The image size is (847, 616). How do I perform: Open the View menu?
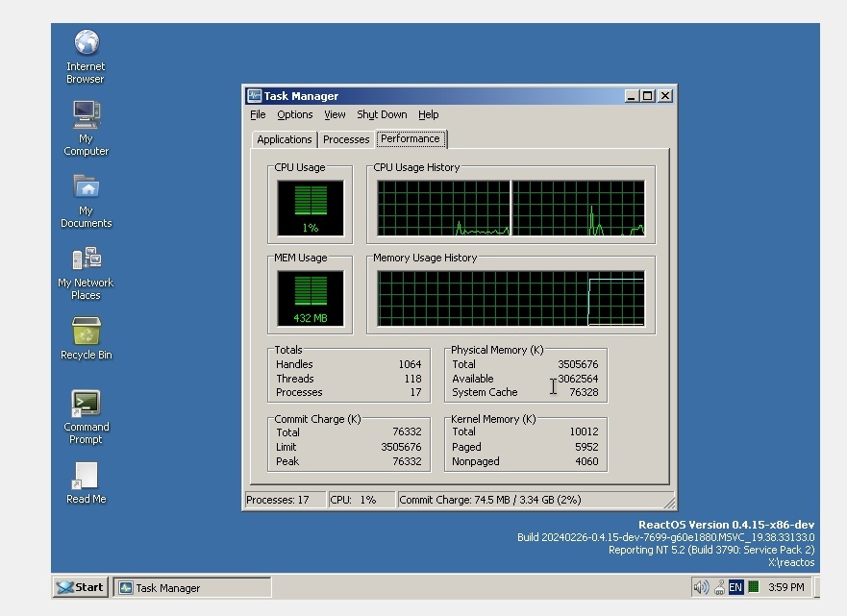(x=334, y=114)
